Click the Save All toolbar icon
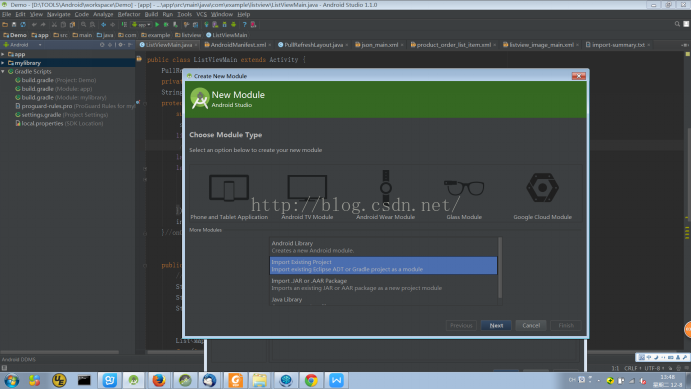692x389 pixels. click(x=14, y=25)
